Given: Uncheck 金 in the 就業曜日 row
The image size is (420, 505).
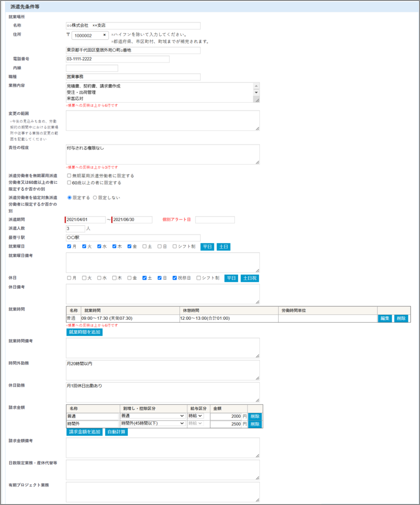Looking at the screenshot, I should tap(129, 246).
